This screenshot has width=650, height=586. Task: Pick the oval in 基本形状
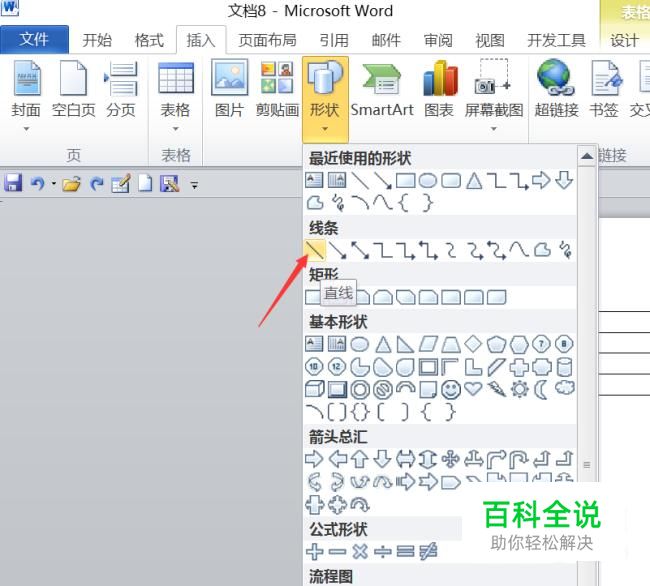359,344
